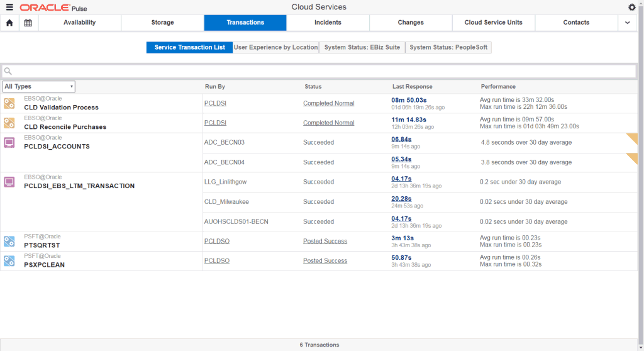Switch to the Availability tab
This screenshot has height=351, width=644.
pos(80,23)
